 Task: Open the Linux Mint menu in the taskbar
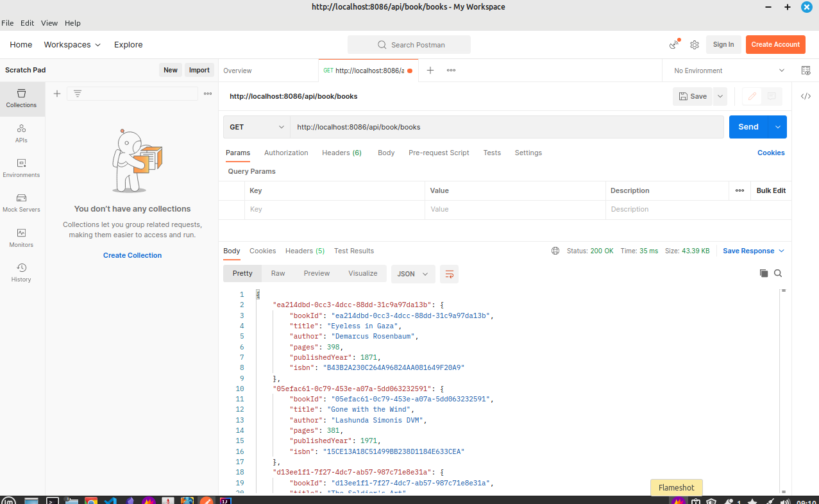pos(8,501)
